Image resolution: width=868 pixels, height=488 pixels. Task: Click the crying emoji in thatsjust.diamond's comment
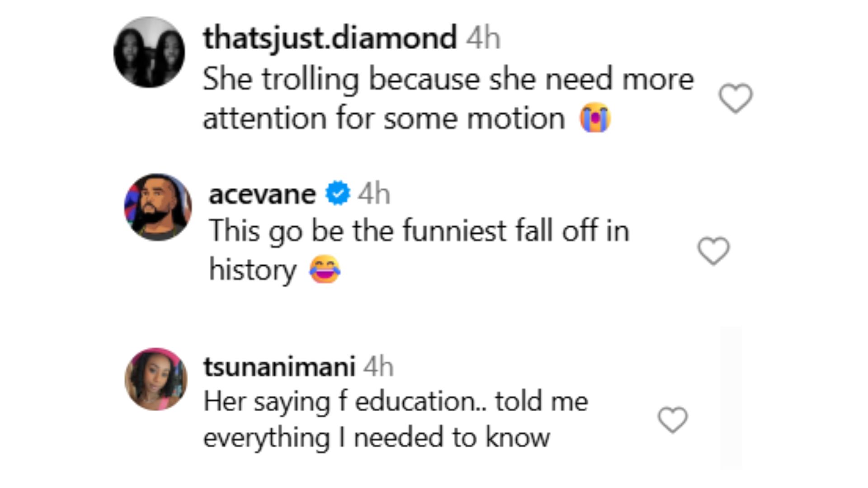coord(595,117)
